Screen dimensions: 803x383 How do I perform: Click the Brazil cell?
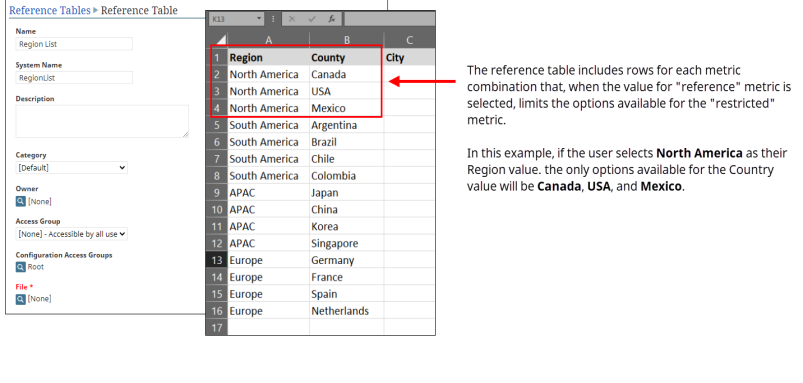(347, 142)
